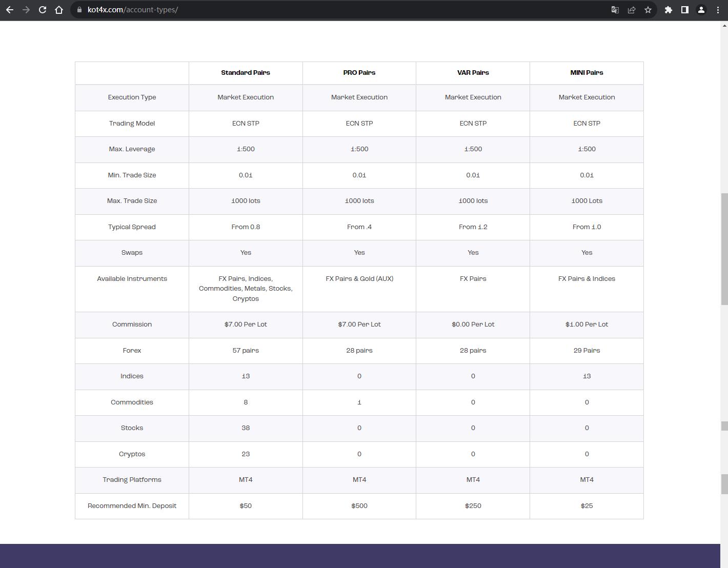Screen dimensions: 728x568
Task: Select the MINI Pairs column header
Action: click(x=587, y=73)
